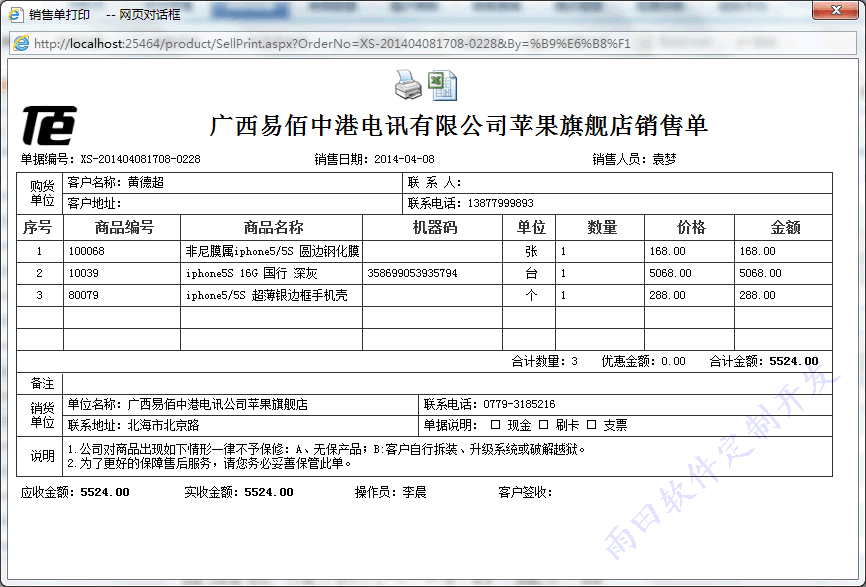Click the 价格 column header
866x587 pixels.
click(x=691, y=228)
